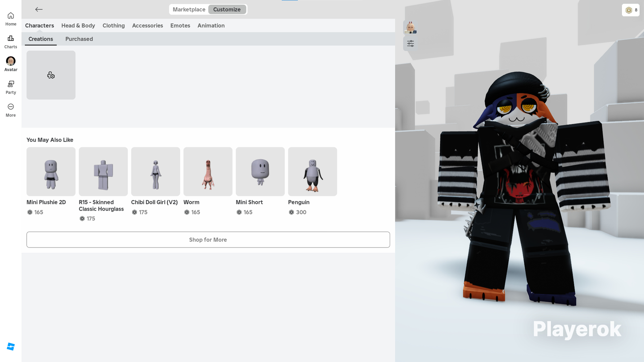Screen dimensions: 644x362
Task: Click the Mini Plushie 2D title
Action: [46, 202]
